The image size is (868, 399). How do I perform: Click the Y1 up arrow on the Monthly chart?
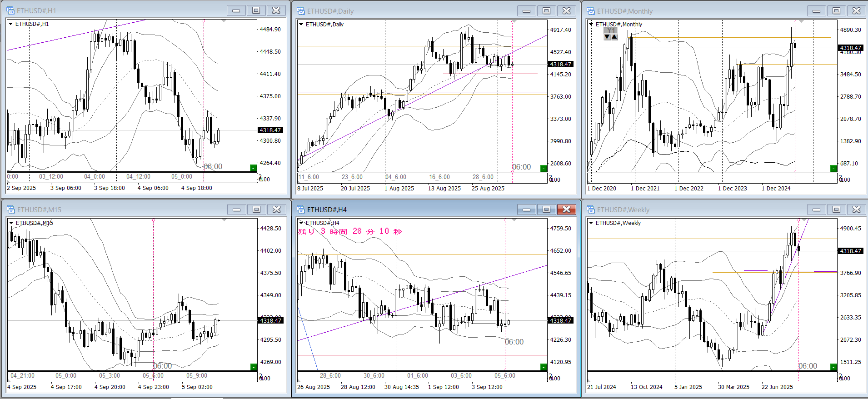tap(614, 37)
